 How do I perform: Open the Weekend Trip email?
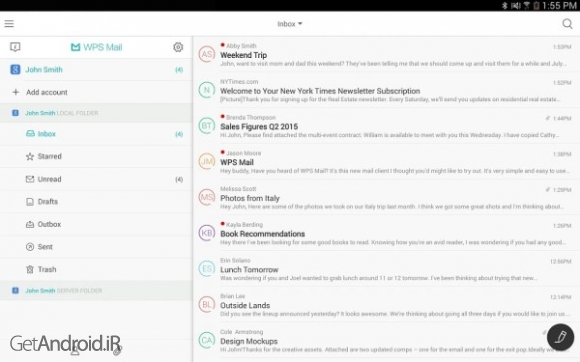[387, 54]
